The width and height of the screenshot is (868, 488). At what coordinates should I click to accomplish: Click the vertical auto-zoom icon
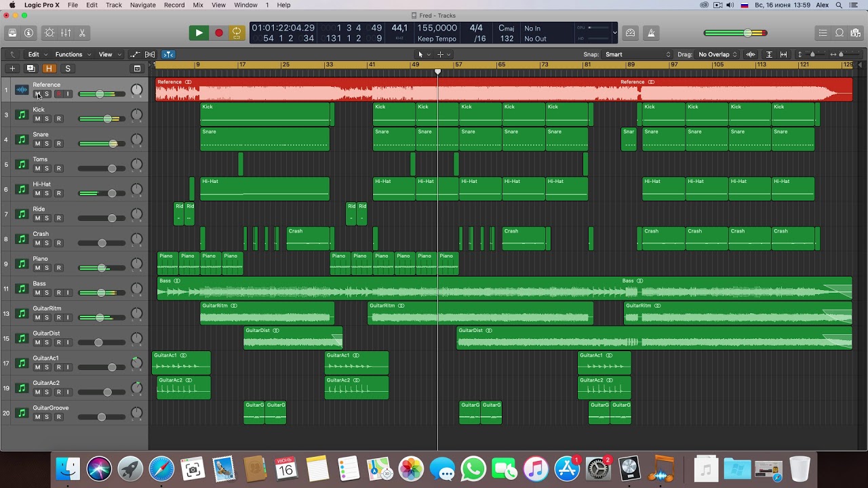769,54
